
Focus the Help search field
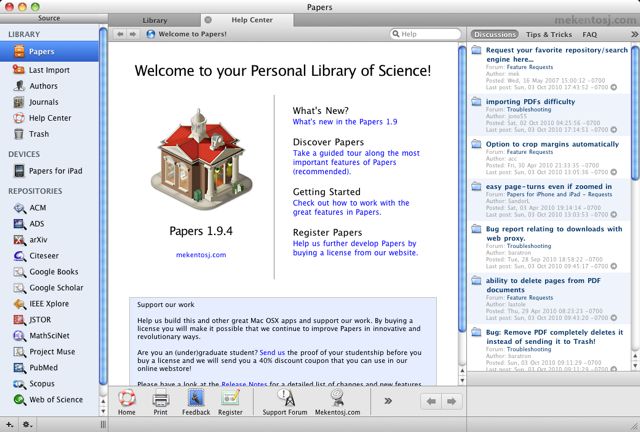pyautogui.click(x=425, y=34)
